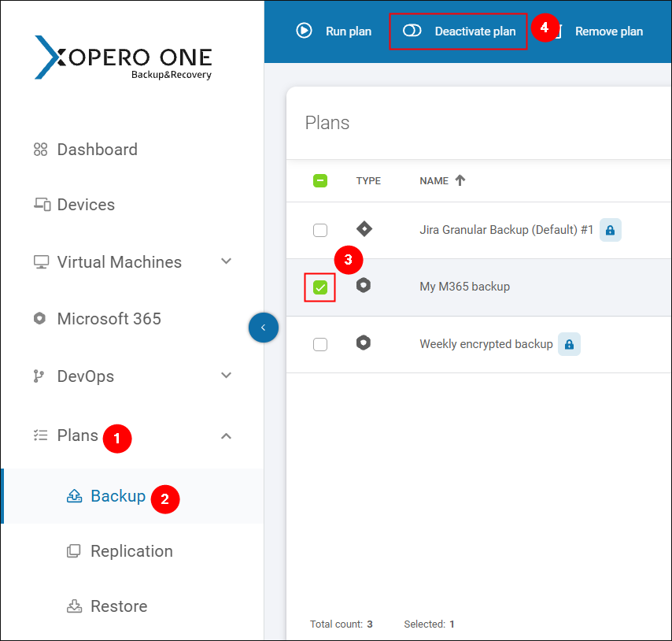The image size is (672, 641).
Task: Check the Weekly encrypted backup checkbox
Action: pos(319,344)
